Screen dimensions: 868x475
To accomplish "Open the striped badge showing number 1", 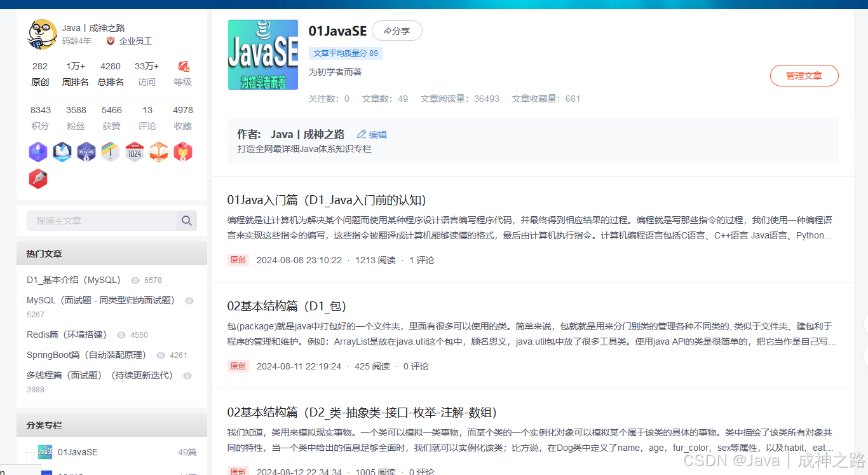I will click(x=111, y=152).
